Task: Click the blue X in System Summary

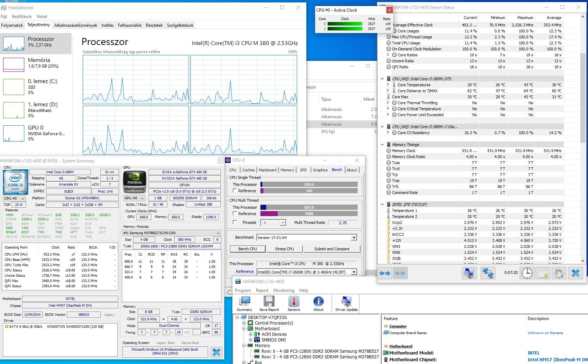Action: 217,352
